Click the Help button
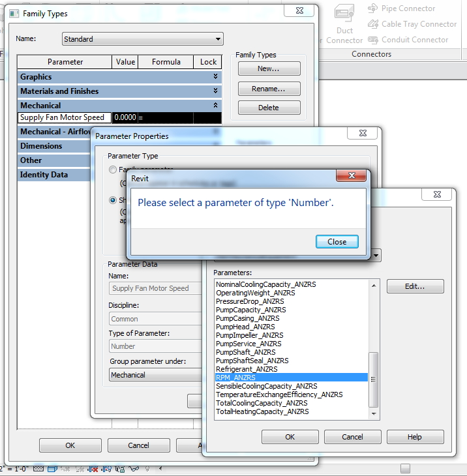The width and height of the screenshot is (467, 476). point(415,437)
